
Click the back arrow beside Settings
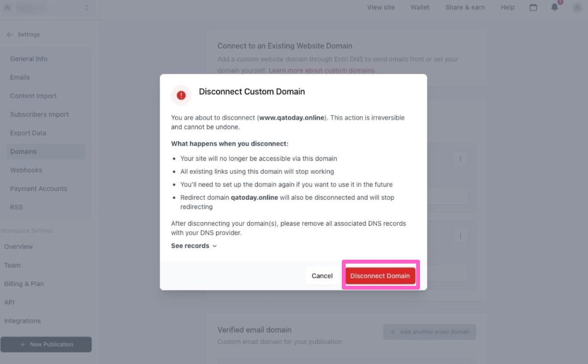10,35
